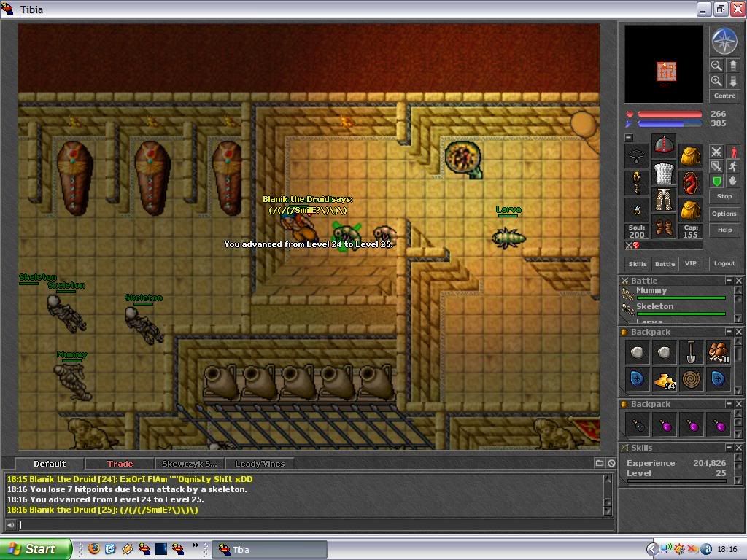Click the chain legs slot
Image resolution: width=747 pixels, height=560 pixels.
coord(664,200)
